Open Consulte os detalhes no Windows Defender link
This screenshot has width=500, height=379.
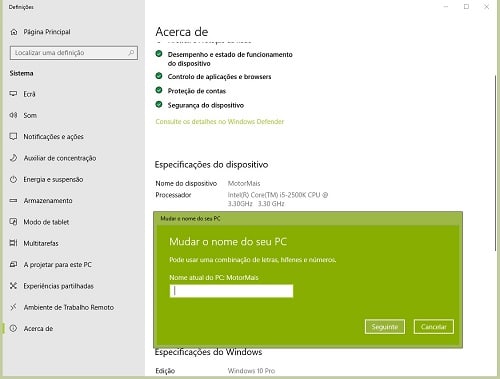[x=220, y=122]
